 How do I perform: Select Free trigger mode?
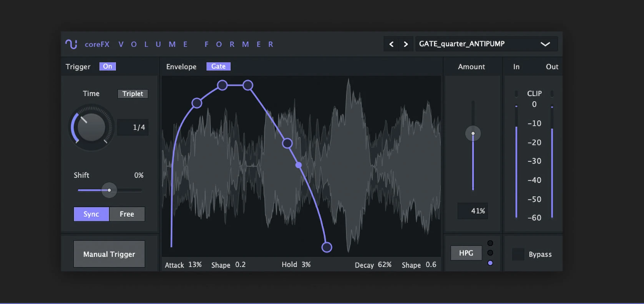click(x=127, y=214)
